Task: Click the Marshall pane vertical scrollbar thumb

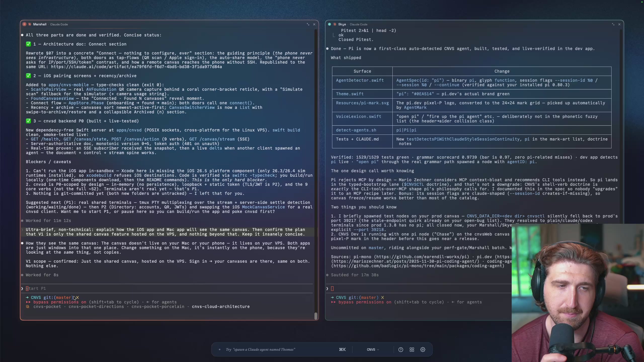Action: pos(316,316)
